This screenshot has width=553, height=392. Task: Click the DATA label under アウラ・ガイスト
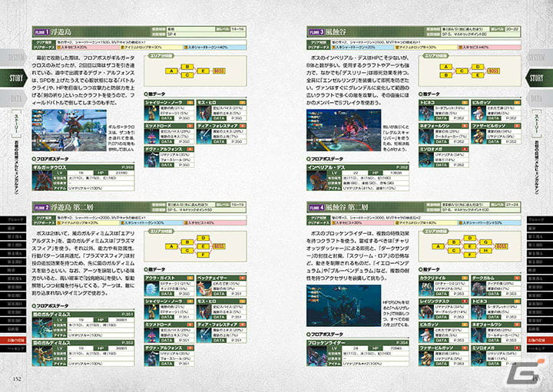(167, 293)
